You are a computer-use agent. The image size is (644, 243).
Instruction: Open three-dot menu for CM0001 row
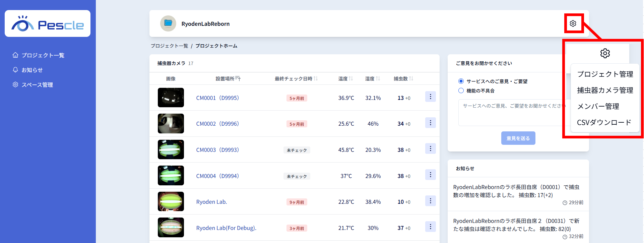430,97
